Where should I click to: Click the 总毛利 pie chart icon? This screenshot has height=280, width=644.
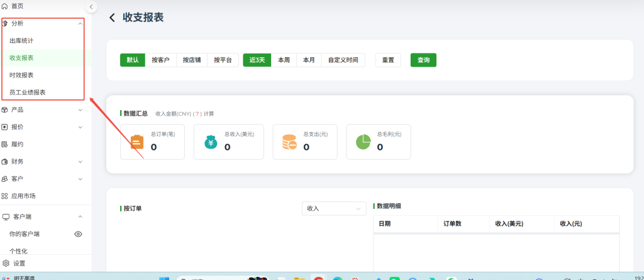click(363, 142)
